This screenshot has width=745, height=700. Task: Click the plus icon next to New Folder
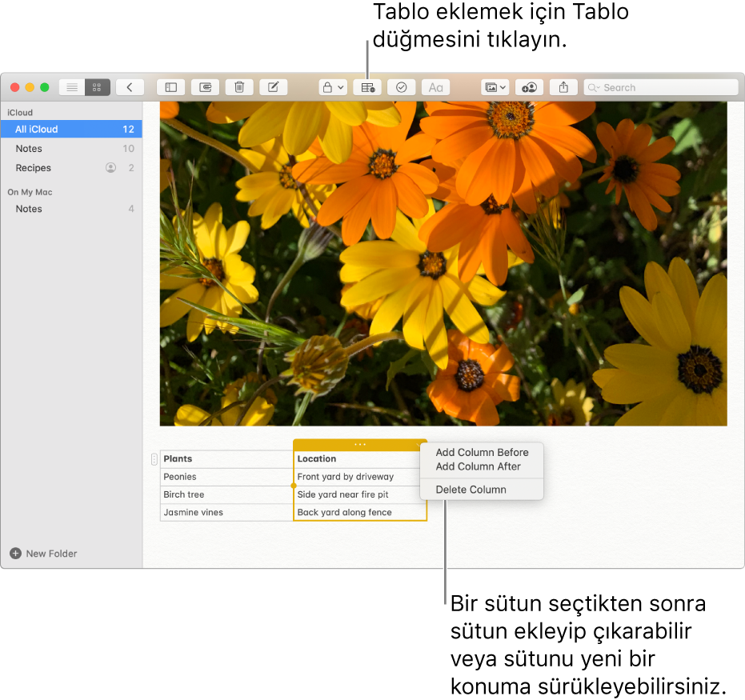pyautogui.click(x=16, y=554)
